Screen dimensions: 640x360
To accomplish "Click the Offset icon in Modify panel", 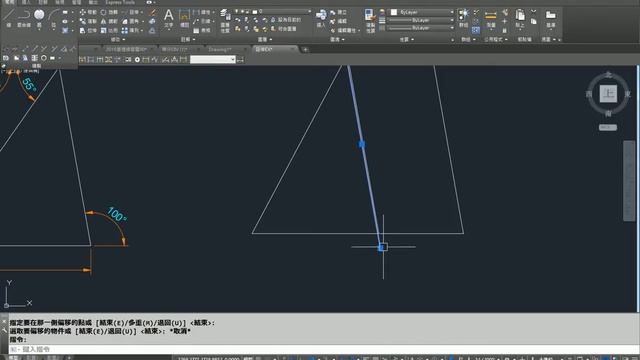I will click(152, 30).
